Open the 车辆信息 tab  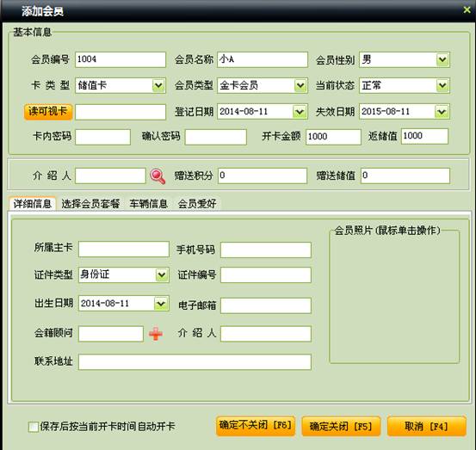[148, 204]
